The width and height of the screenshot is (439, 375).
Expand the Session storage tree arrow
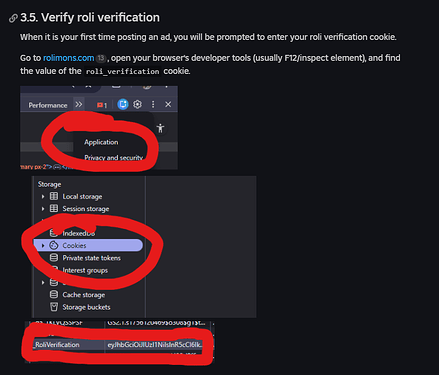point(43,209)
